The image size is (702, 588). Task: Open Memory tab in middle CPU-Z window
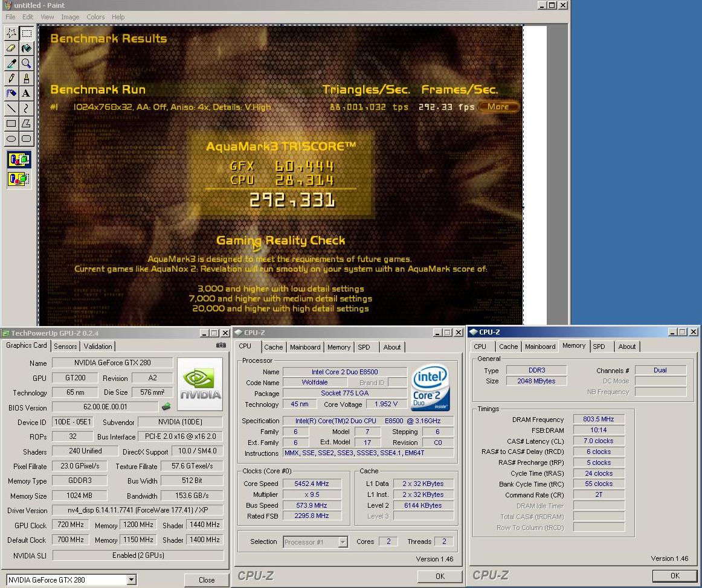tap(339, 347)
